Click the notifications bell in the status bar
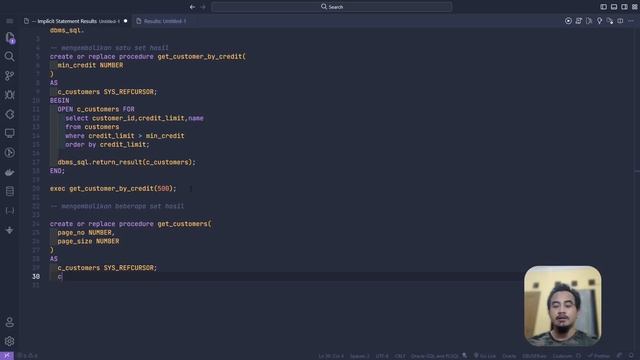The width and height of the screenshot is (640, 360). pos(631,356)
